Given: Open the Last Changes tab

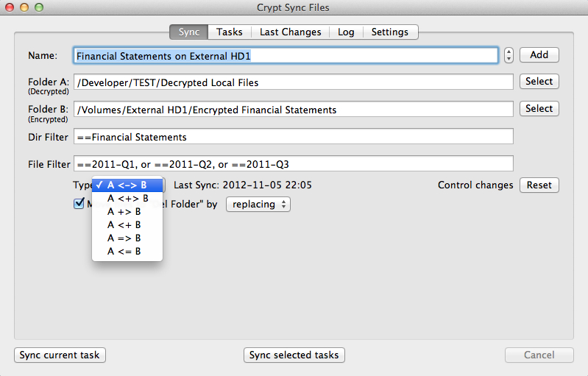Looking at the screenshot, I should 290,32.
